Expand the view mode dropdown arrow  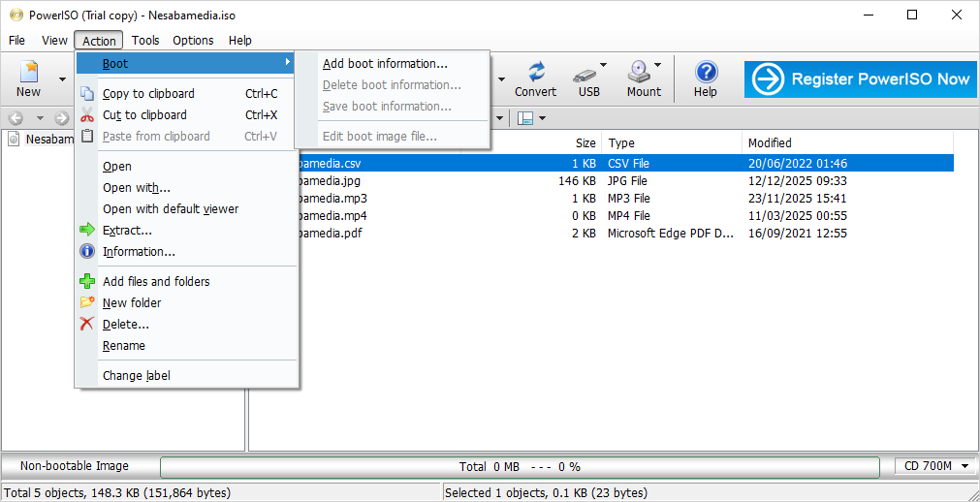542,118
